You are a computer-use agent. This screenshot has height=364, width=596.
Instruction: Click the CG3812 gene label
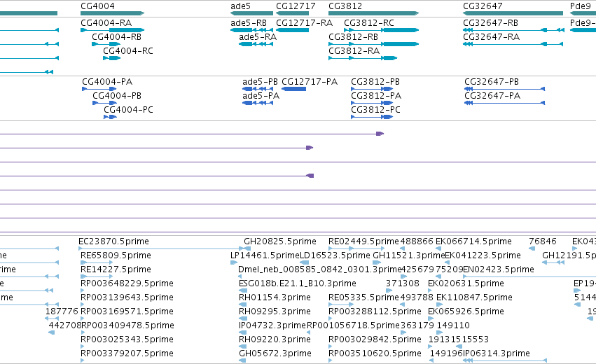[x=345, y=6]
